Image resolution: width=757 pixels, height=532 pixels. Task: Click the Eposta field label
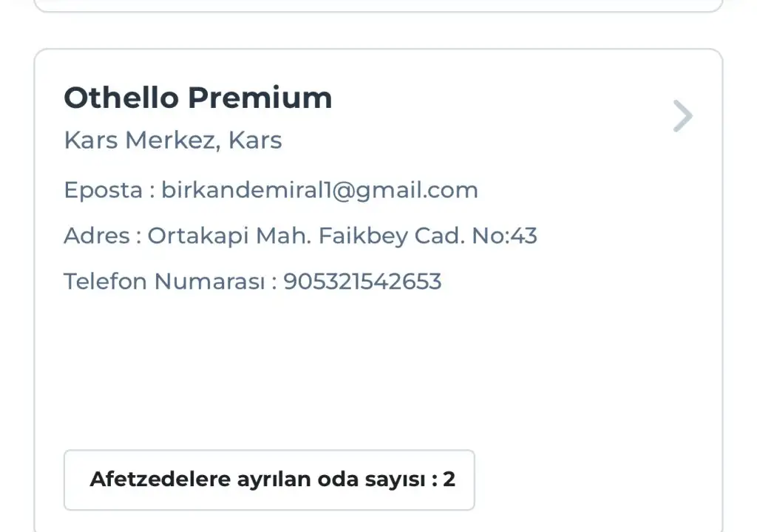103,190
